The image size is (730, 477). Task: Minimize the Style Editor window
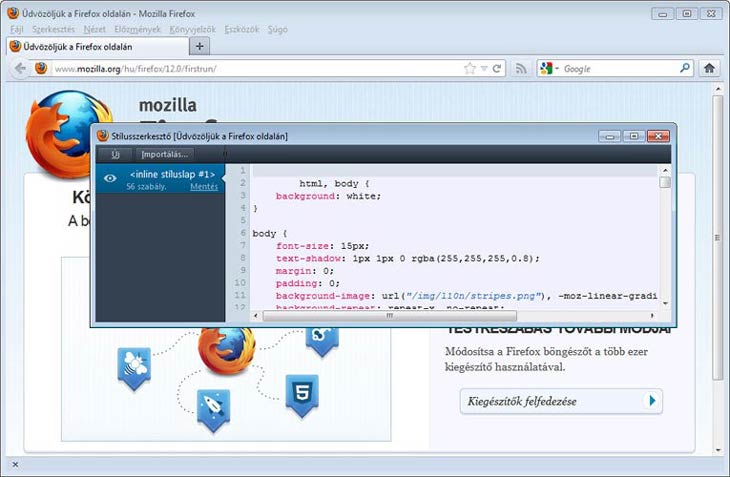(x=609, y=136)
